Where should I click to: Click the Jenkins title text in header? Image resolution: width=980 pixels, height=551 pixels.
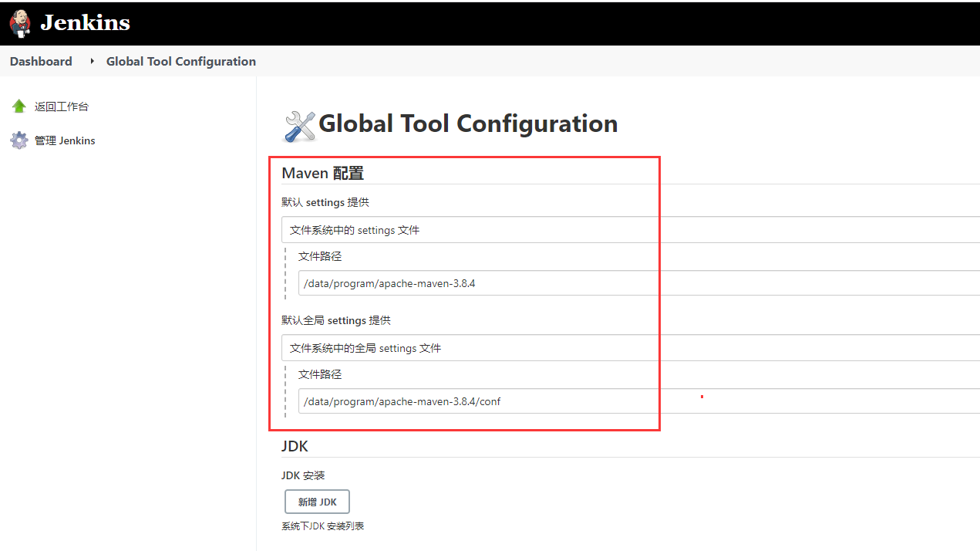85,23
